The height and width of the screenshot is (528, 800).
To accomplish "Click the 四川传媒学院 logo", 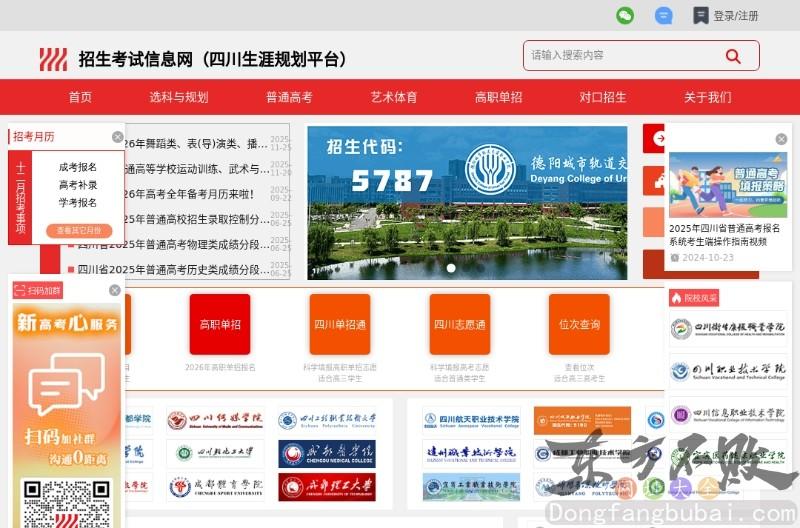I will (x=215, y=420).
